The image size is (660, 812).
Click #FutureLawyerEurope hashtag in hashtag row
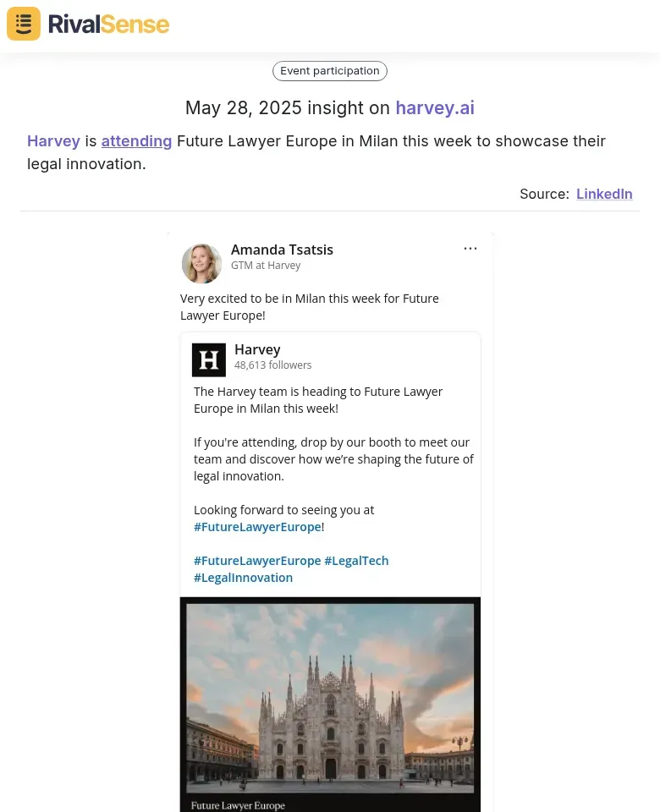pos(257,561)
